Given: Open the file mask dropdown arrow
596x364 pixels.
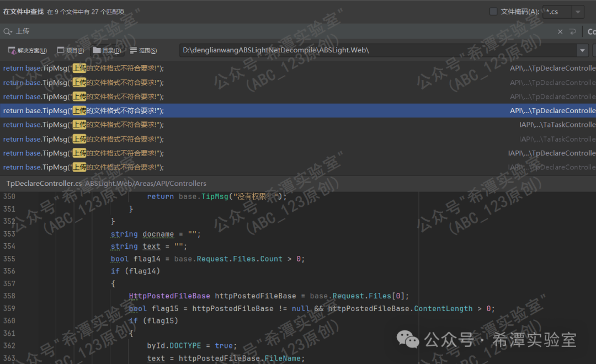Looking at the screenshot, I should click(578, 12).
